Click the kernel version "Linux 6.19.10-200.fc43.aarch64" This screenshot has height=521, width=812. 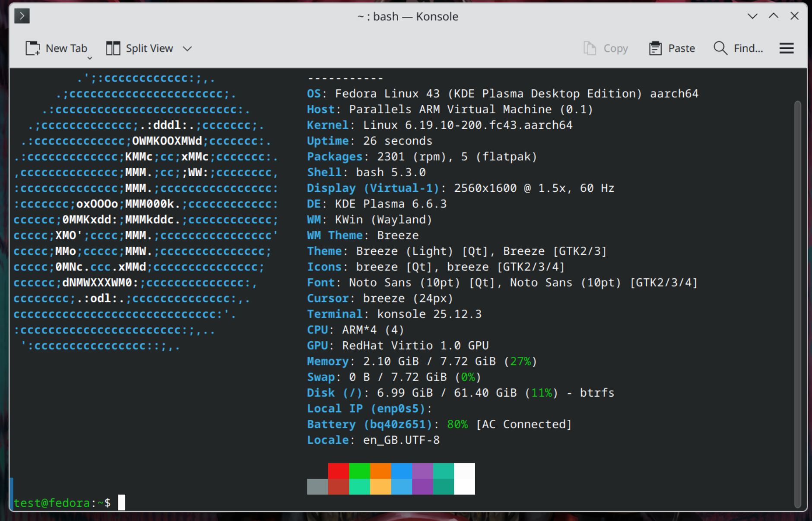[468, 125]
